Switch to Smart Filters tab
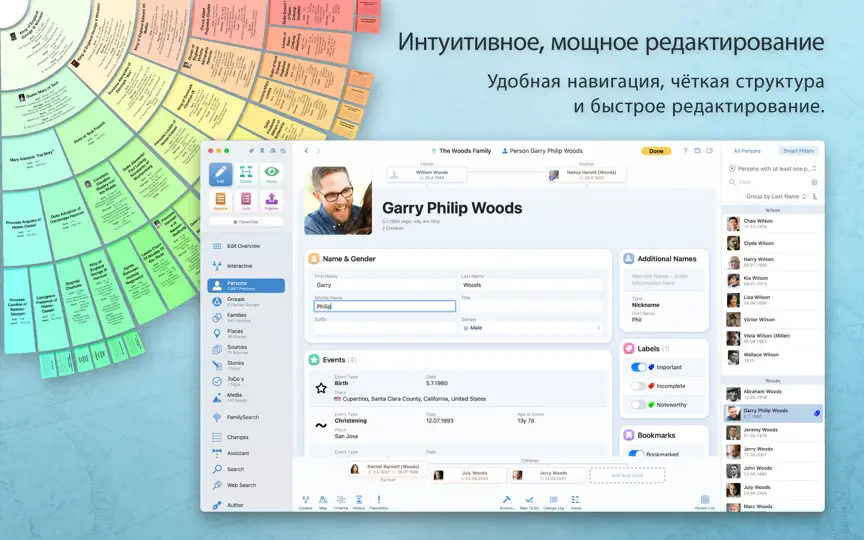This screenshot has height=540, width=864. pos(798,151)
